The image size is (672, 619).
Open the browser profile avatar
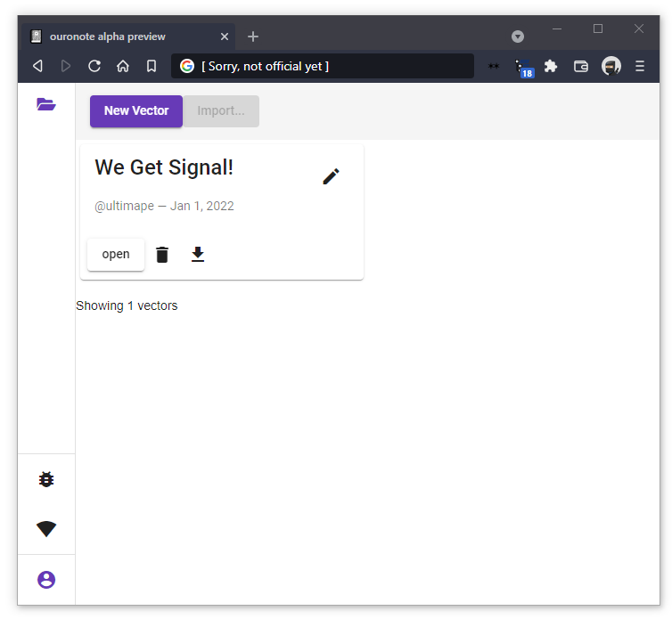[x=611, y=66]
